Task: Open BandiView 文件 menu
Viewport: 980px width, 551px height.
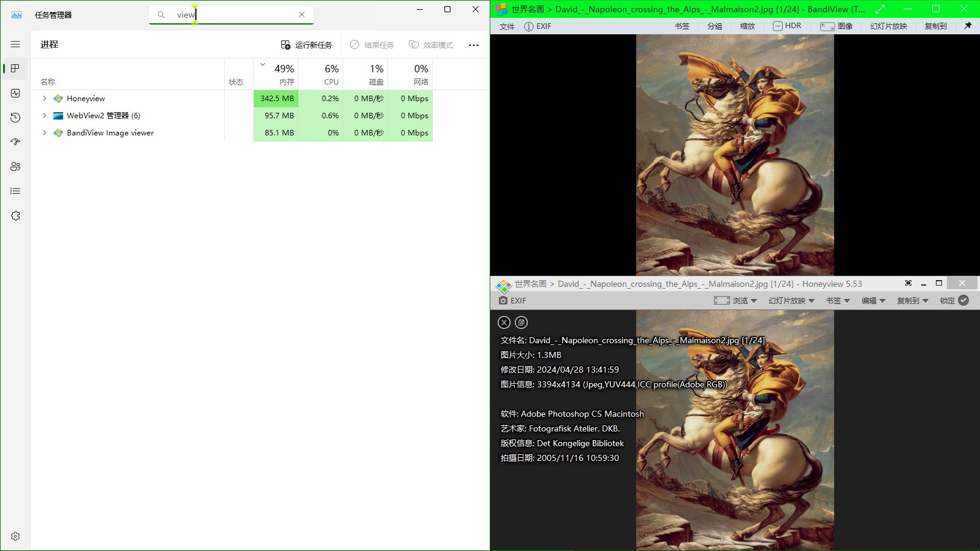Action: (507, 26)
